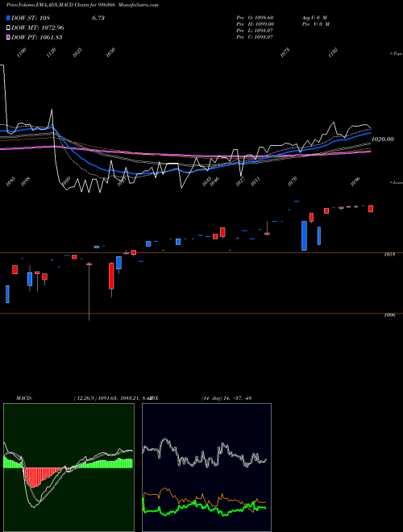403x532 pixels.
Task: Click the Pre L: 1093.07 value
Action: pos(255,31)
